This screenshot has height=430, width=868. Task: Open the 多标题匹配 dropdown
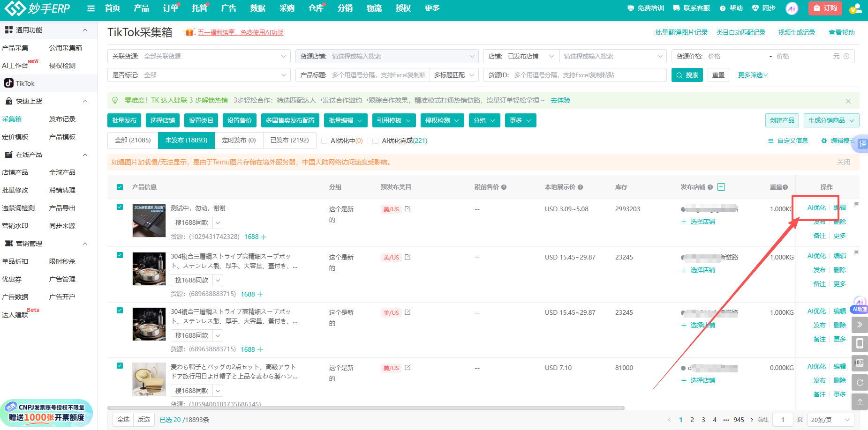click(454, 75)
